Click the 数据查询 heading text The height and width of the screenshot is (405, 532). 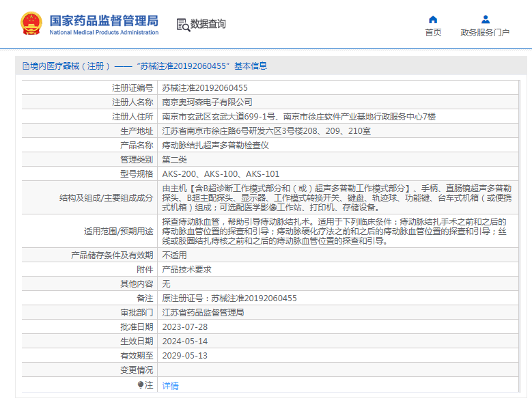[208, 24]
